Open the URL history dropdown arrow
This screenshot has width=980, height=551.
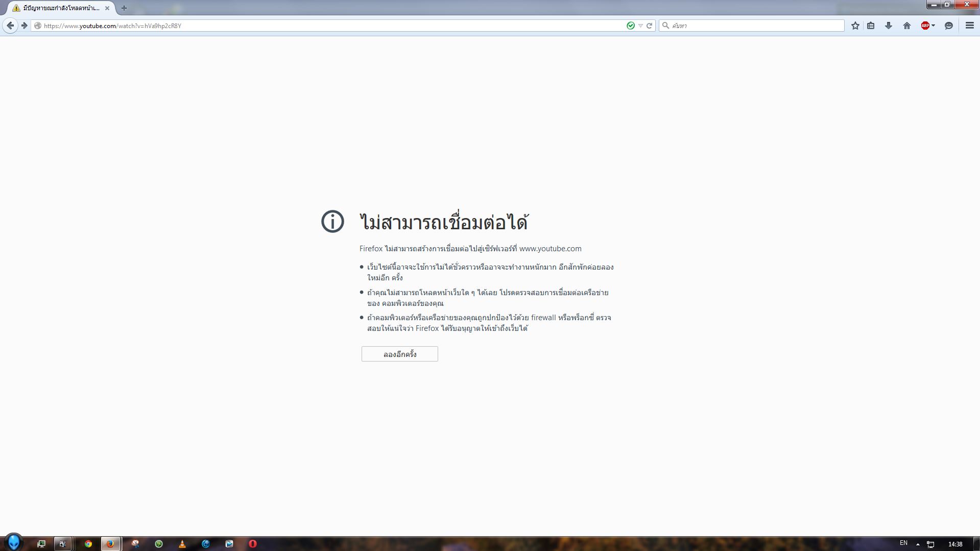point(640,26)
